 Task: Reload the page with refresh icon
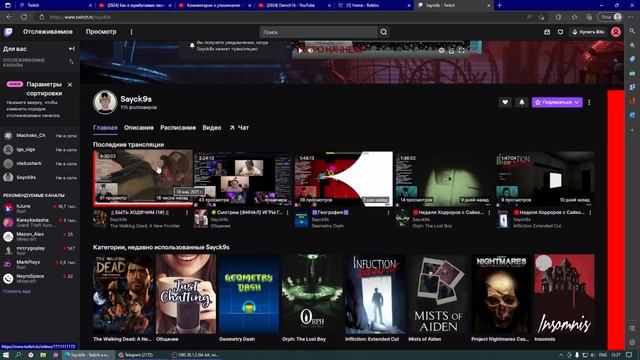[x=24, y=17]
